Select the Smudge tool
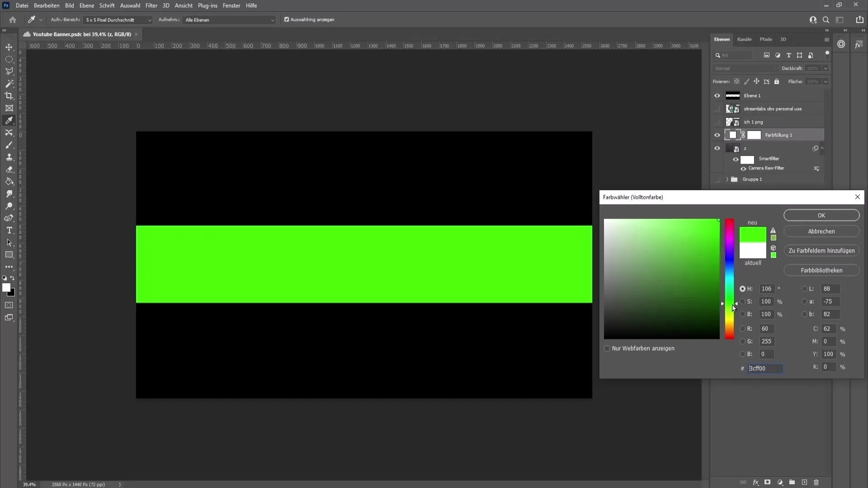The width and height of the screenshot is (868, 488). tap(9, 194)
